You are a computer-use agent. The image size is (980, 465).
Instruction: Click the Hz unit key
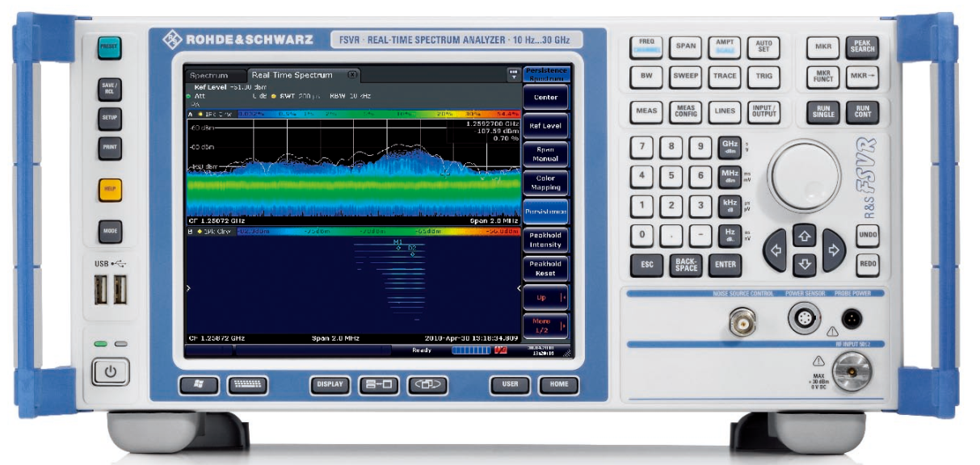click(x=730, y=234)
